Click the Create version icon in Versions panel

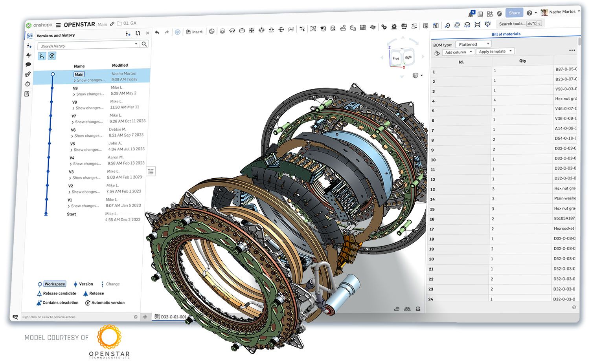tap(127, 34)
